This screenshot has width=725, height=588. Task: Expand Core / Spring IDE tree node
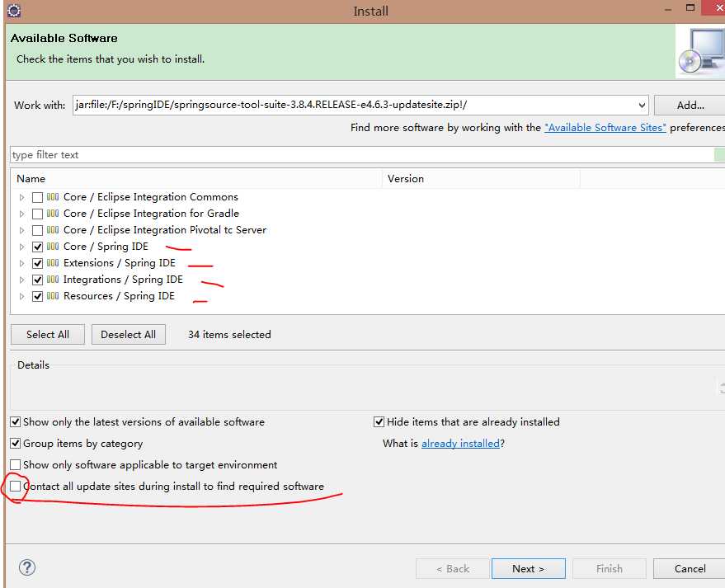[21, 247]
